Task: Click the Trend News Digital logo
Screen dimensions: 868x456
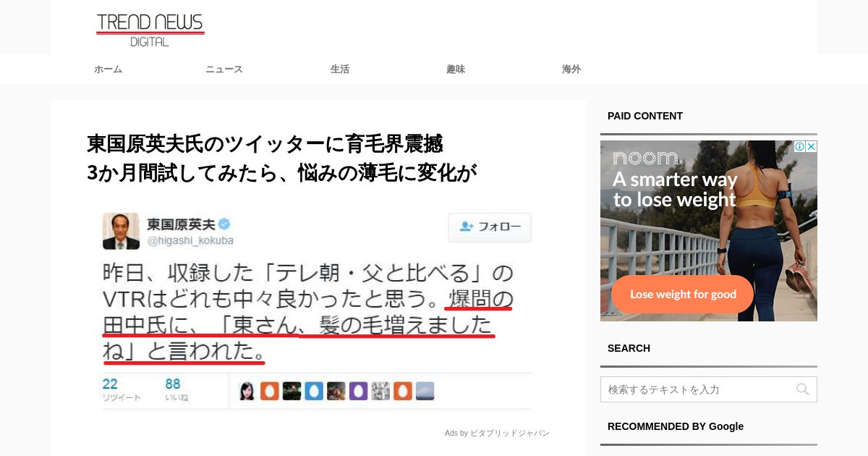Action: [x=150, y=30]
